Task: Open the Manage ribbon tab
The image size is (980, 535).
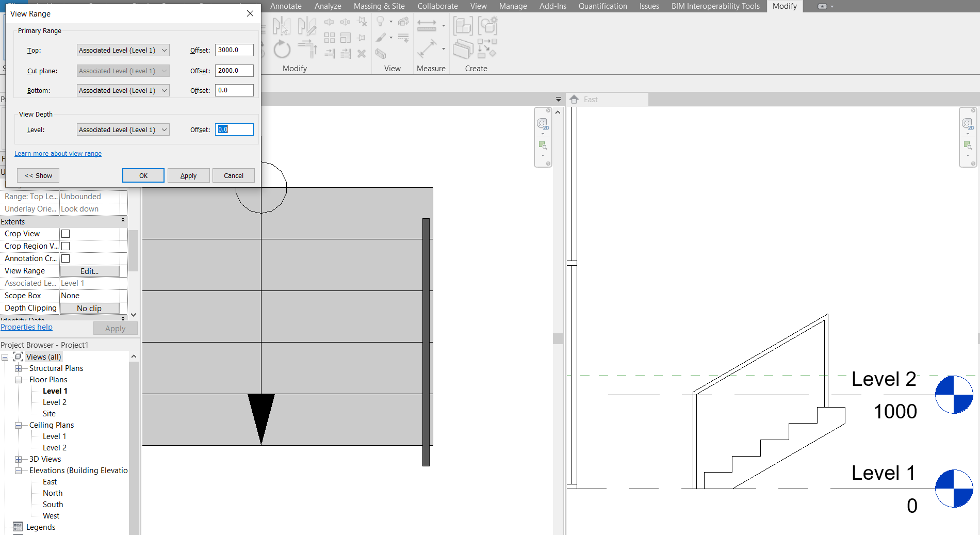Action: coord(513,6)
